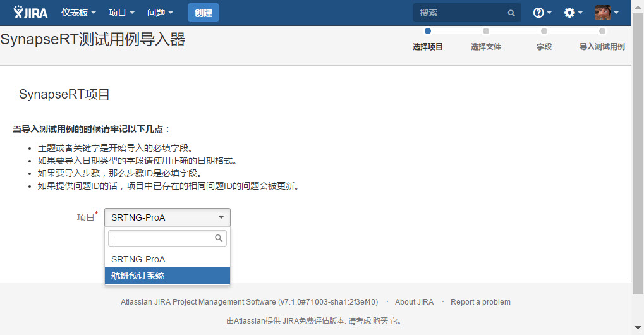The image size is (644, 335).
Task: Open the 项目 menu in top navigation
Action: click(121, 13)
